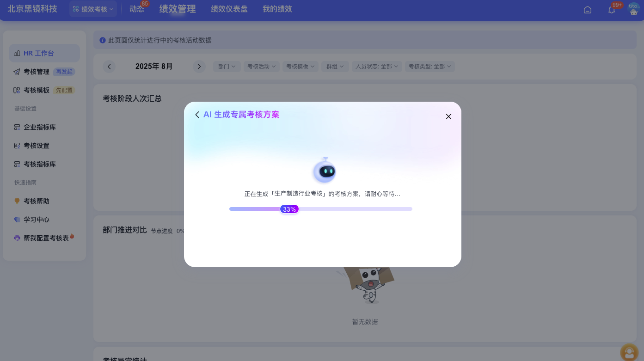Open the 考核模板 section
Screen dimensions: 644x361
tap(37, 90)
